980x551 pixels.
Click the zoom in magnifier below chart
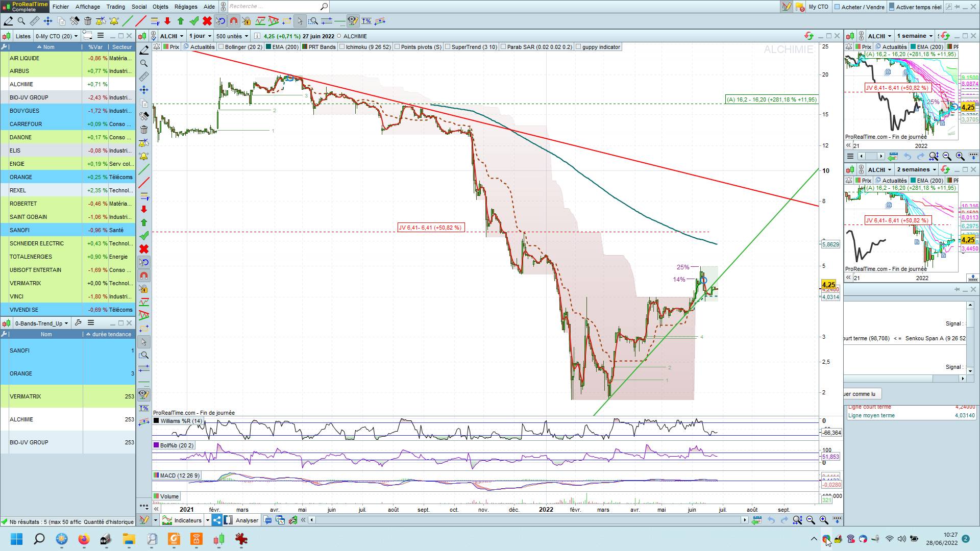824,520
